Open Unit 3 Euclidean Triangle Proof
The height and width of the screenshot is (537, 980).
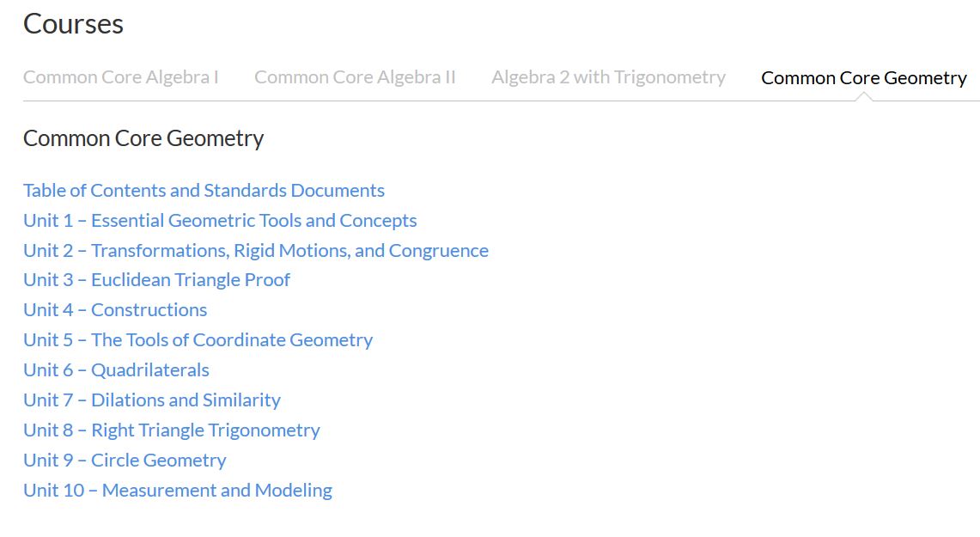tap(157, 279)
